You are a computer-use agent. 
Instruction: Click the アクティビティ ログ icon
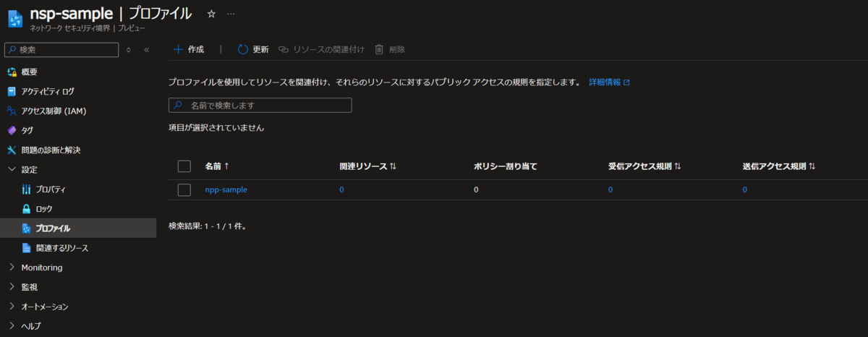pyautogui.click(x=12, y=91)
